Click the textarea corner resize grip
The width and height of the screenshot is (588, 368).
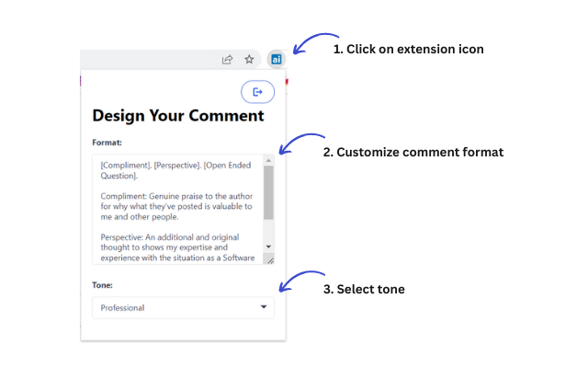click(270, 259)
